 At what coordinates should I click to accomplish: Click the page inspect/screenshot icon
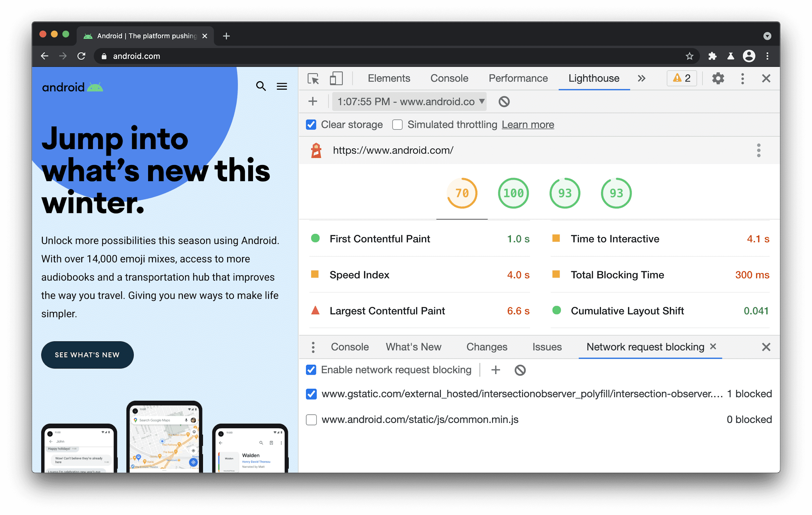314,78
